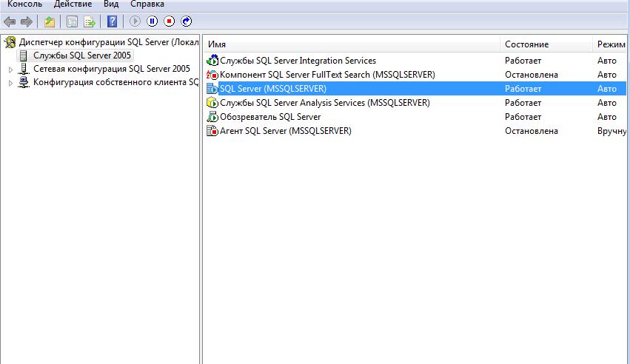
Task: Click Работает status of SQL Server (MSSQLSERVER)
Action: click(523, 89)
